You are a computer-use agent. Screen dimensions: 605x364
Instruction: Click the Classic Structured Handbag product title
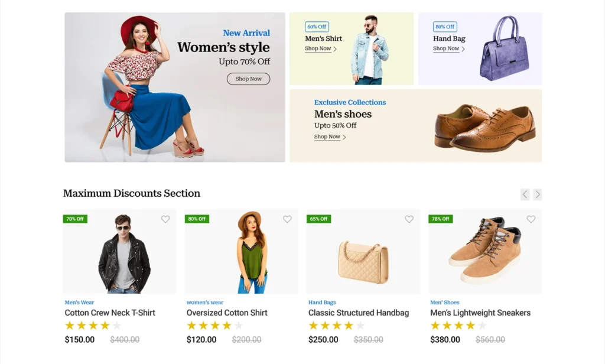tap(357, 313)
